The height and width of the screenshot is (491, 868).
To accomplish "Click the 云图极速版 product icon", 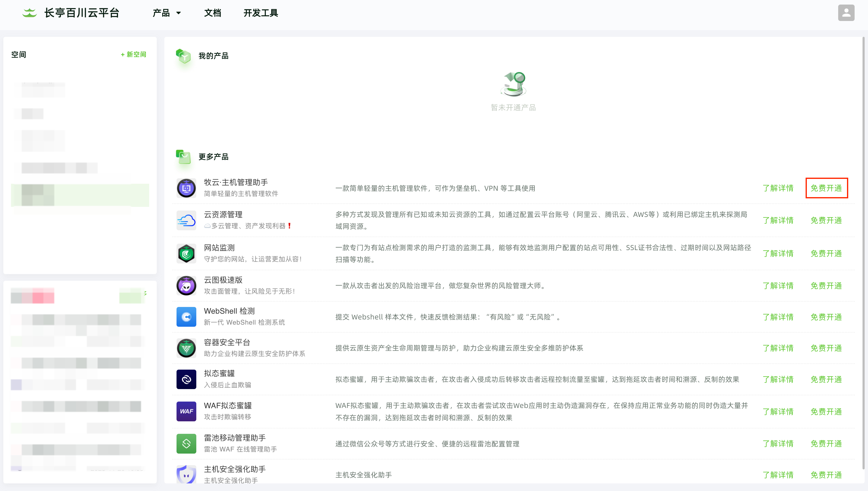I will click(186, 286).
